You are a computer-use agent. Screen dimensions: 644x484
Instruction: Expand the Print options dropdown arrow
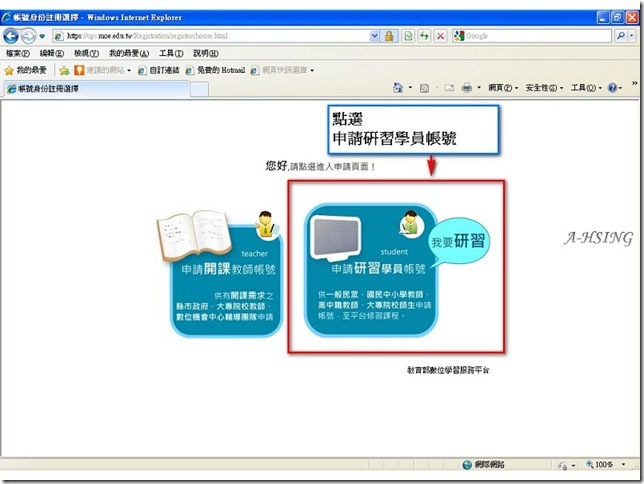478,88
